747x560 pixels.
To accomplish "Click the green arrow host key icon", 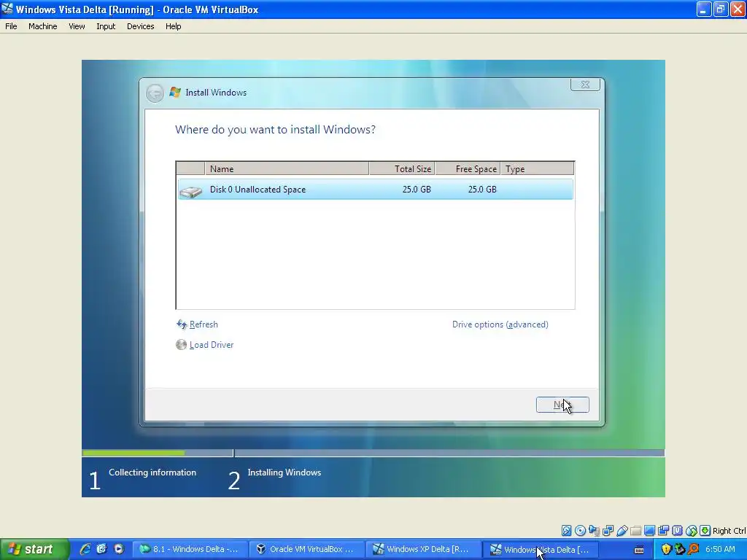I will [x=705, y=531].
